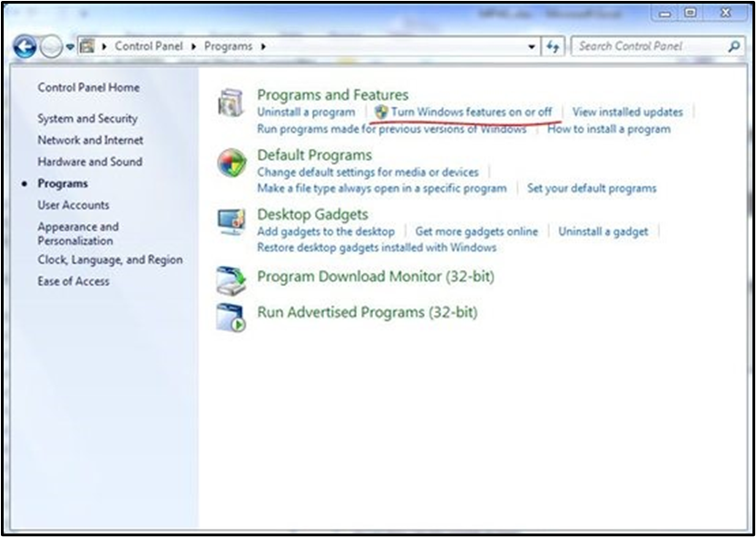Select Get more gadgets online
756x537 pixels.
(476, 231)
